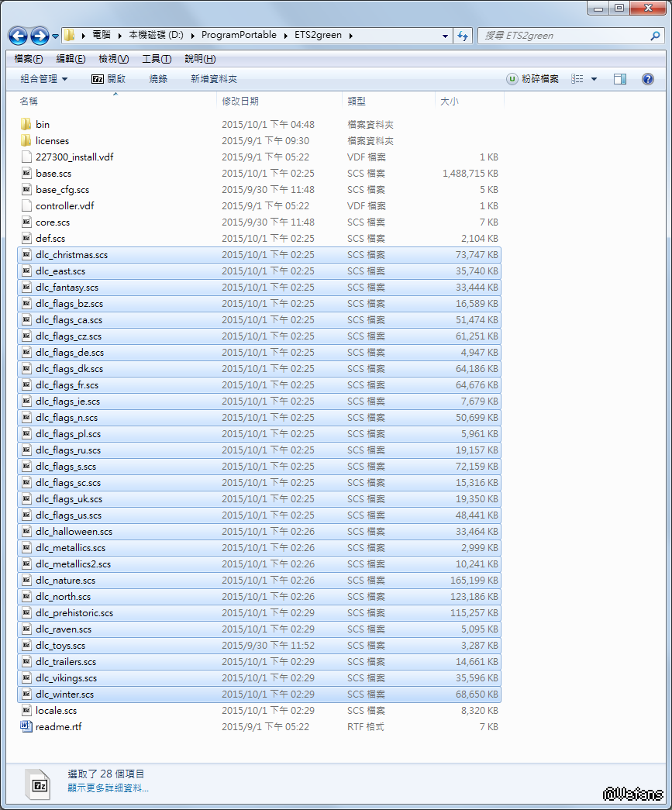Click the 顯示更多詳細資料 link
This screenshot has width=672, height=810.
coord(108,788)
